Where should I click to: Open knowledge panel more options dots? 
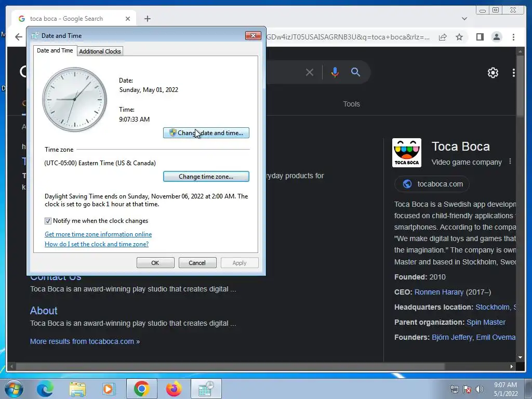coord(510,162)
